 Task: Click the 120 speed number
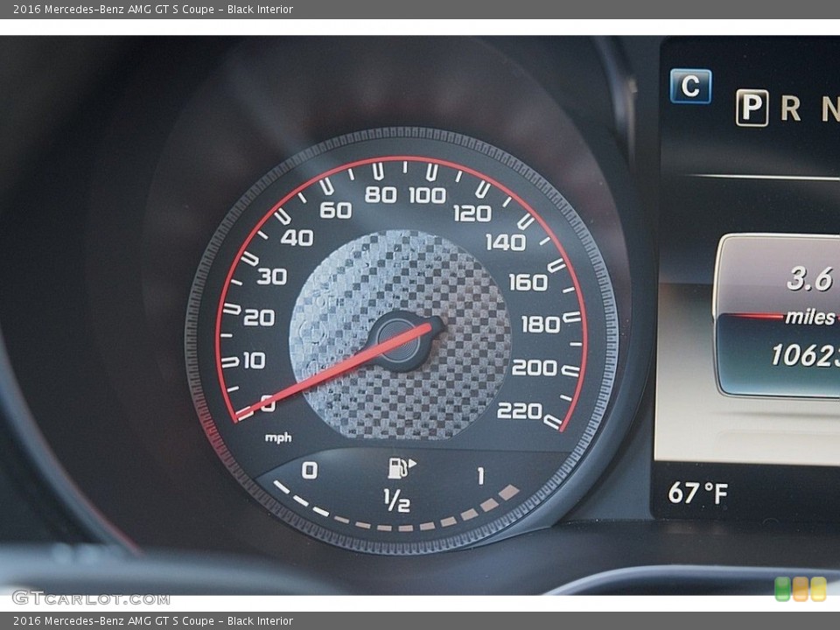click(472, 213)
